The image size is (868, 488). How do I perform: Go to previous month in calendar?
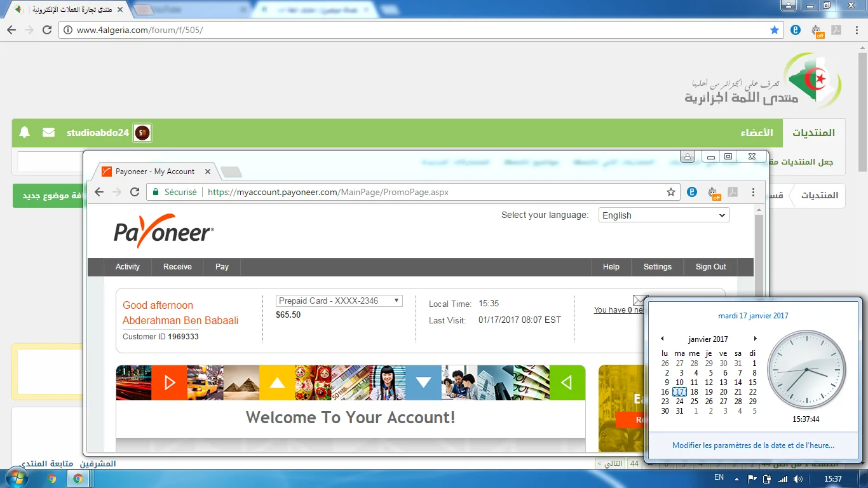pos(662,339)
